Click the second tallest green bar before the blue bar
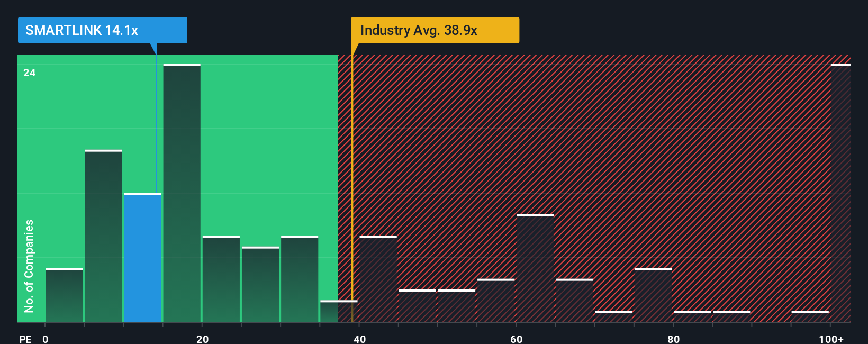This screenshot has width=868, height=344. coord(103,236)
